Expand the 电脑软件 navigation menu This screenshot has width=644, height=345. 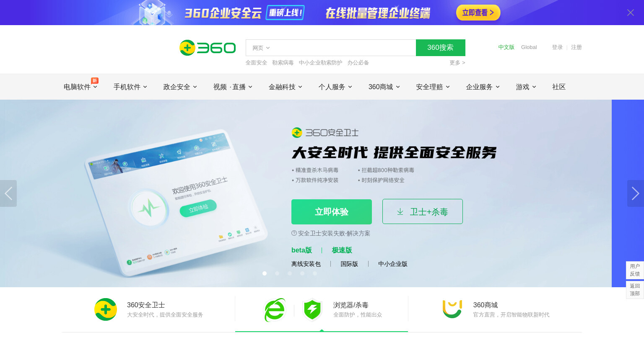tap(80, 87)
